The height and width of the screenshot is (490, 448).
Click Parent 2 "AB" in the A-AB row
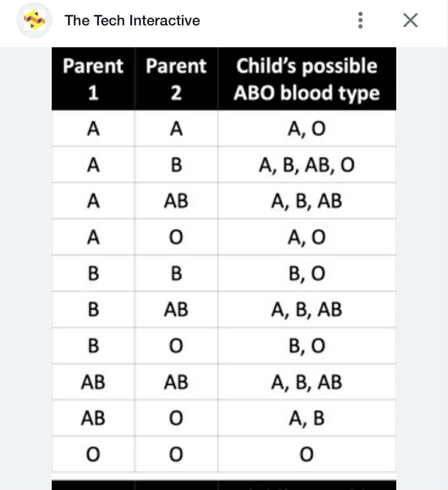click(x=176, y=201)
